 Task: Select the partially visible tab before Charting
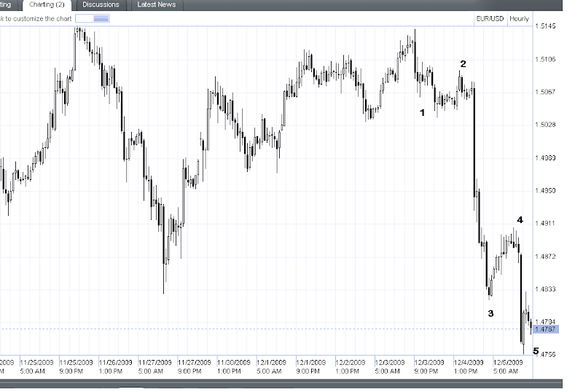click(7, 5)
